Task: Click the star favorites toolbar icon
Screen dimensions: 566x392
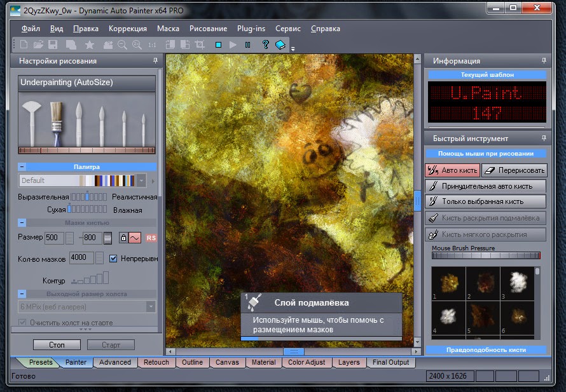Action: click(x=90, y=44)
